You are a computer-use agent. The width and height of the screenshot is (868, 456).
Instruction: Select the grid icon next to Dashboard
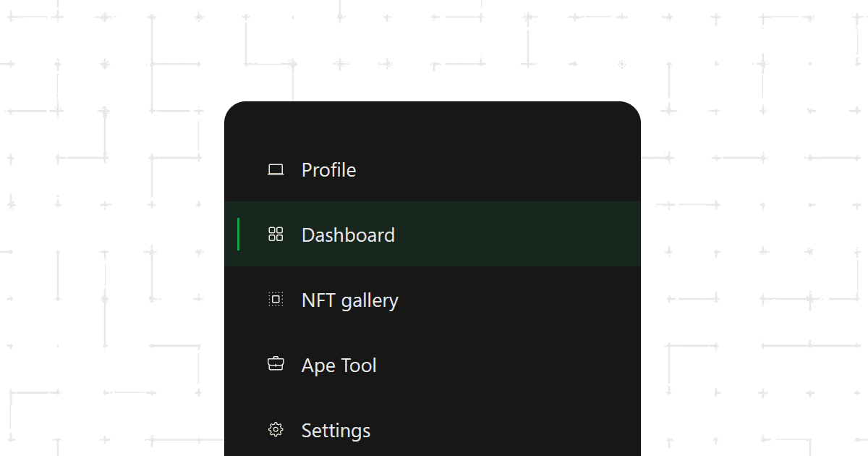pos(276,235)
